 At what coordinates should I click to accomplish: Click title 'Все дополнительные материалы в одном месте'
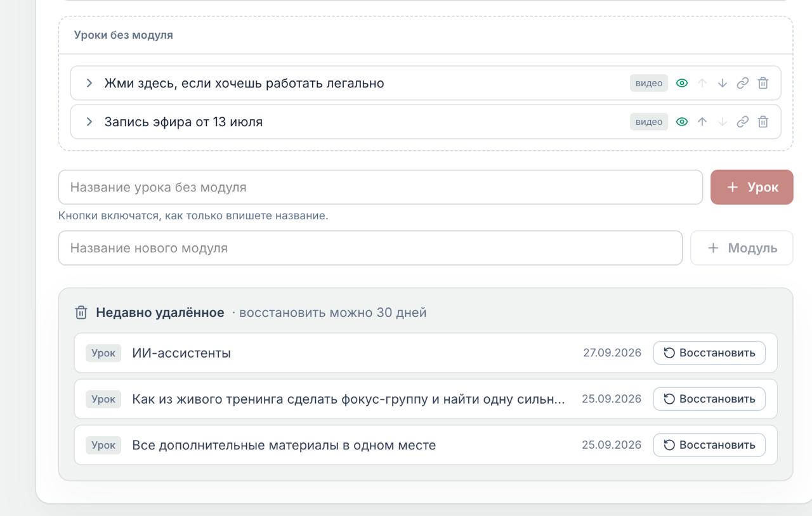tap(284, 445)
